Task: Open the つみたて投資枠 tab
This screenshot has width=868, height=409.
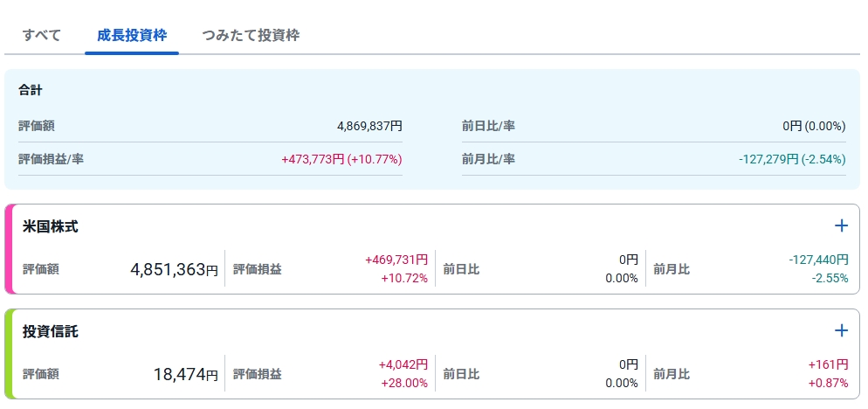Action: [x=251, y=36]
